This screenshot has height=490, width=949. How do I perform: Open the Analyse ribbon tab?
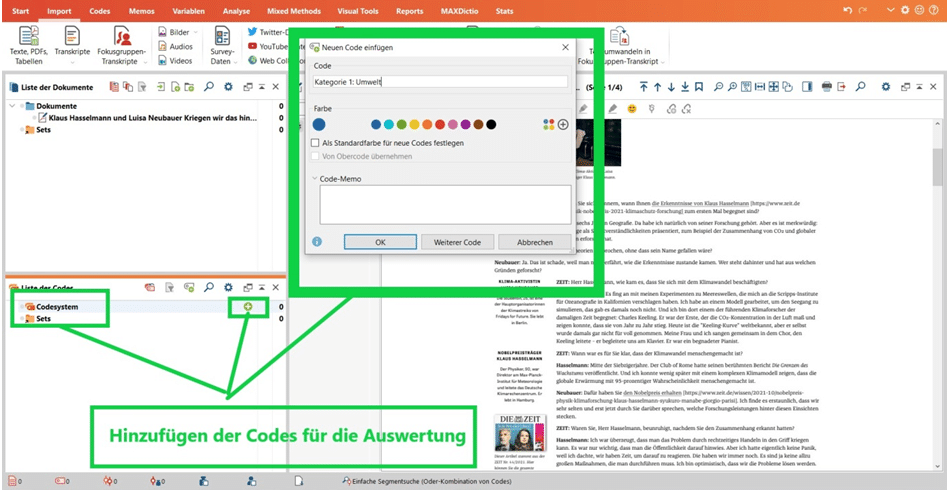click(236, 11)
